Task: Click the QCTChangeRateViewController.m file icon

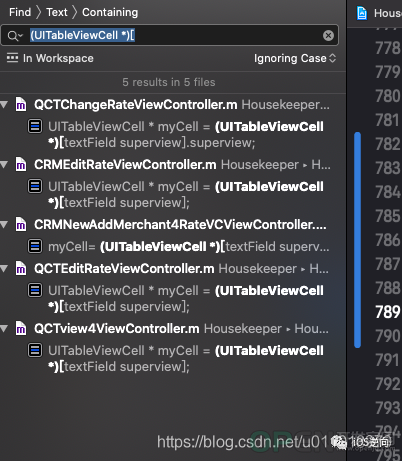Action: click(x=21, y=104)
